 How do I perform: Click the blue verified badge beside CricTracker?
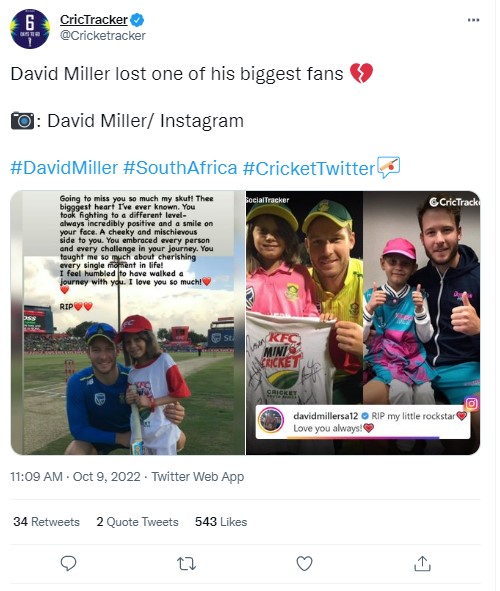(x=137, y=20)
